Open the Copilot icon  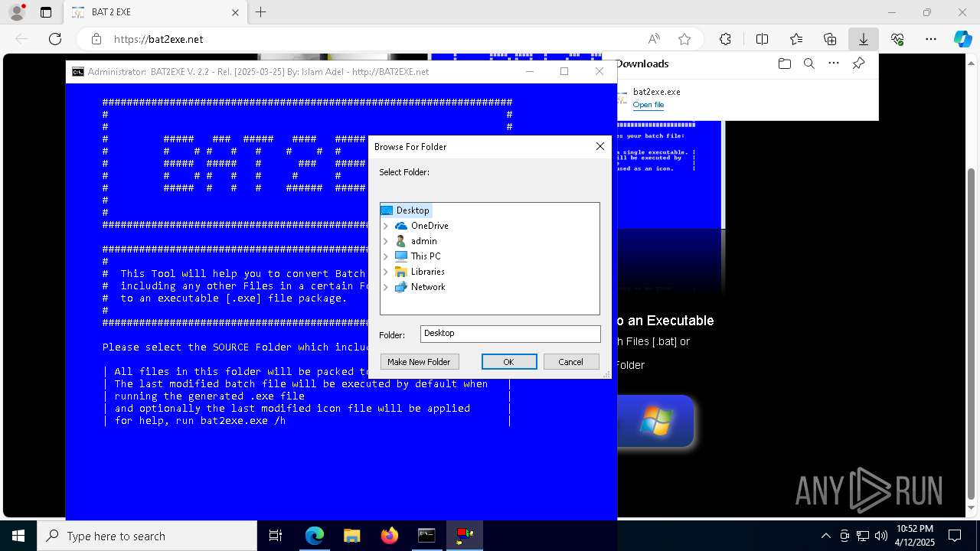(x=962, y=39)
